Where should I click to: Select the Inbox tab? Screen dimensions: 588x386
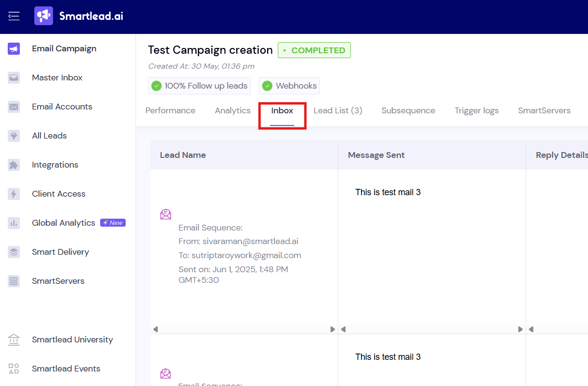point(282,110)
